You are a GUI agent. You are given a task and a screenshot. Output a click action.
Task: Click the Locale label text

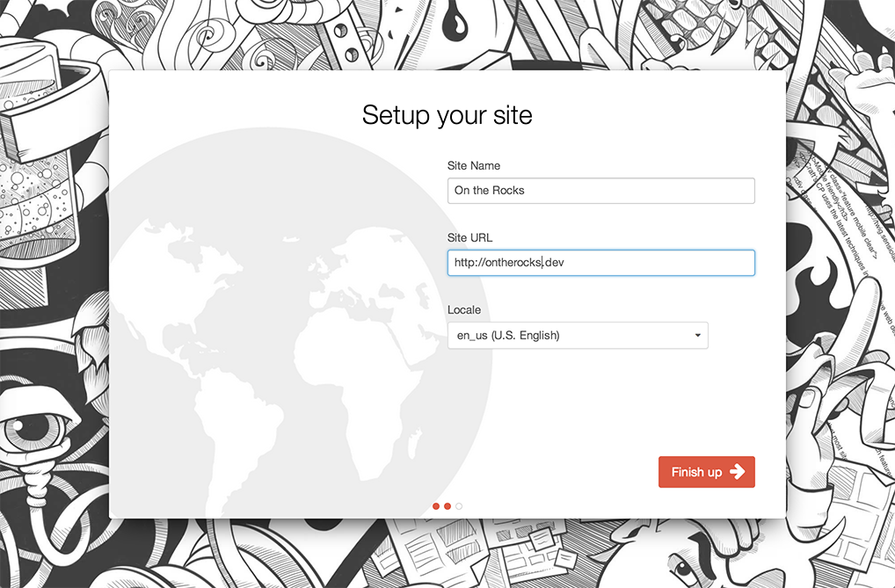point(464,310)
